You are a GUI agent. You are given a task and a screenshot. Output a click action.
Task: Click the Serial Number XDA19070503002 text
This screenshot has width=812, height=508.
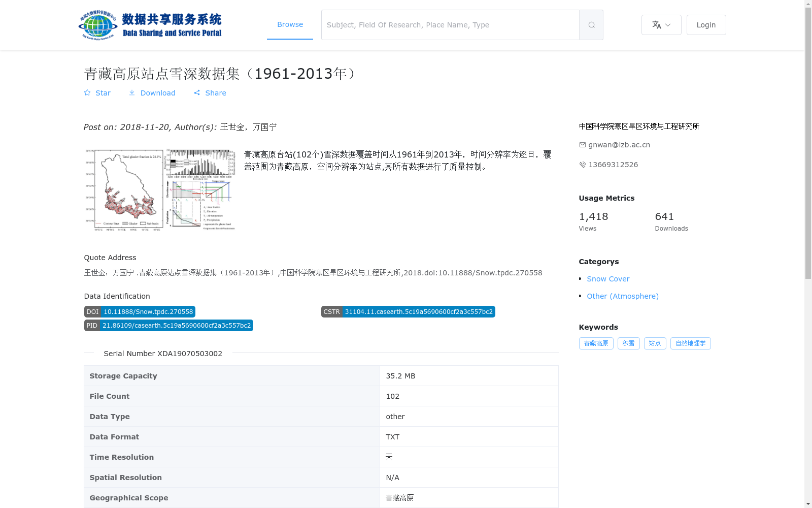click(163, 354)
